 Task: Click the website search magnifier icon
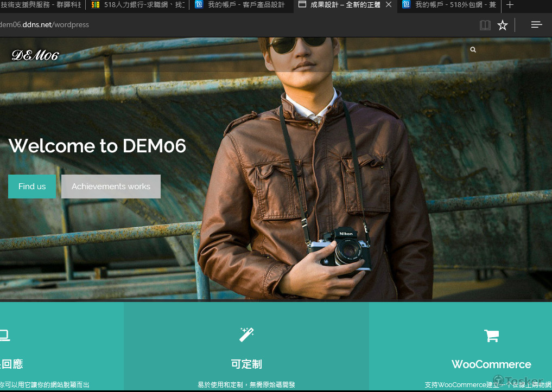(x=473, y=50)
